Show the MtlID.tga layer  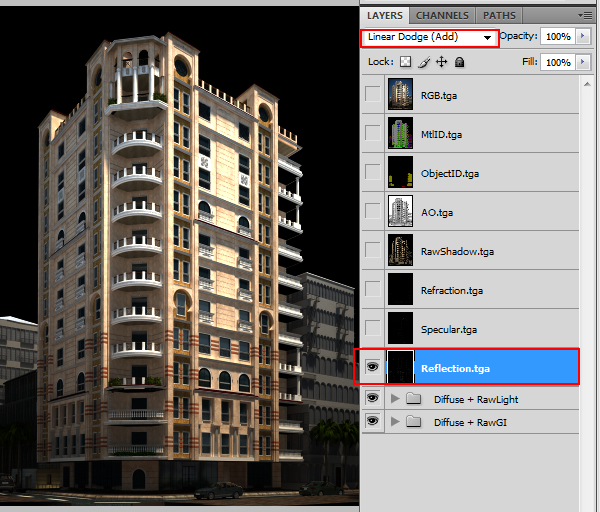(373, 133)
